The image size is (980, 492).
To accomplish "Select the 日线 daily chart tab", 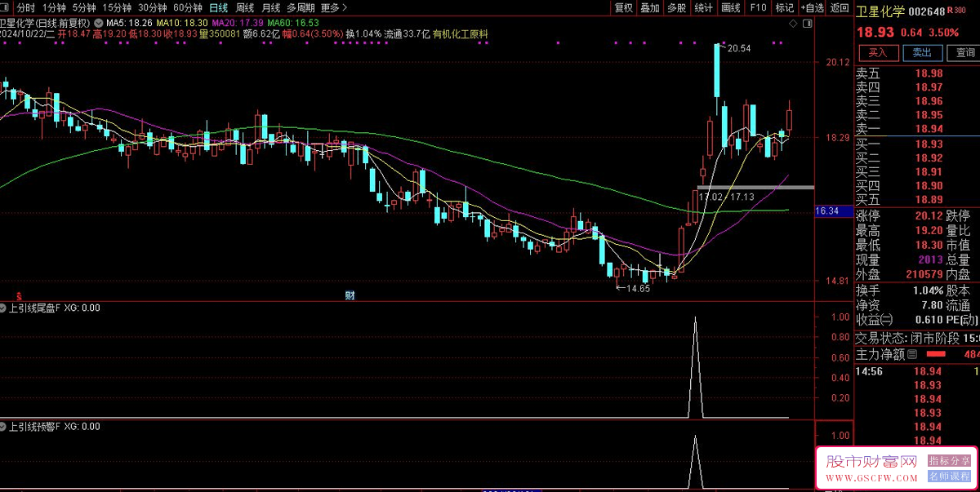I will tap(219, 7).
